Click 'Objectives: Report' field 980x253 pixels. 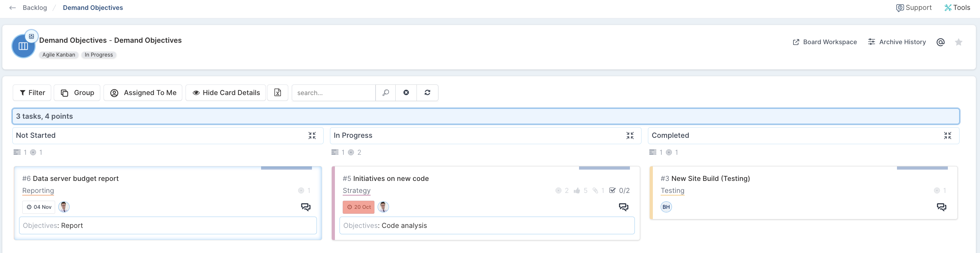point(168,225)
